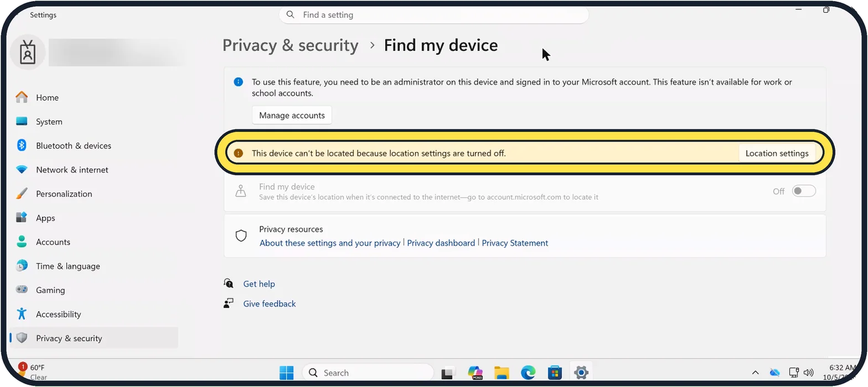This screenshot has width=868, height=387.
Task: Select Time & language section
Action: [68, 266]
